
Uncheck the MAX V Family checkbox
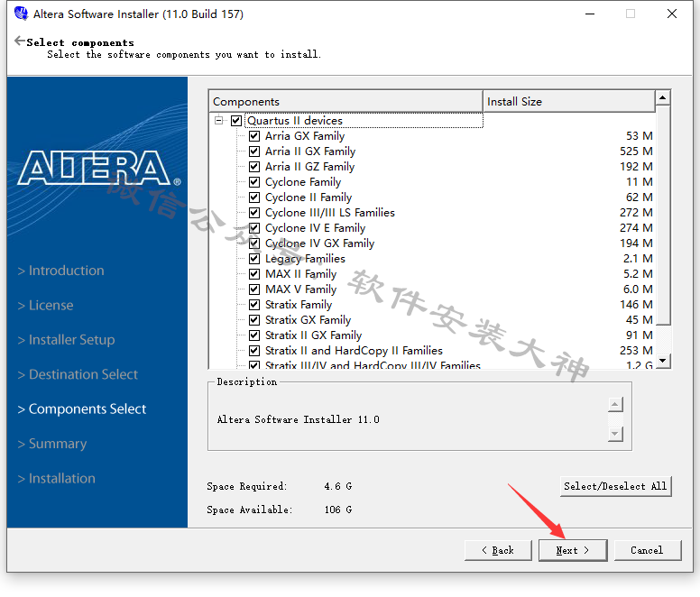coord(254,289)
